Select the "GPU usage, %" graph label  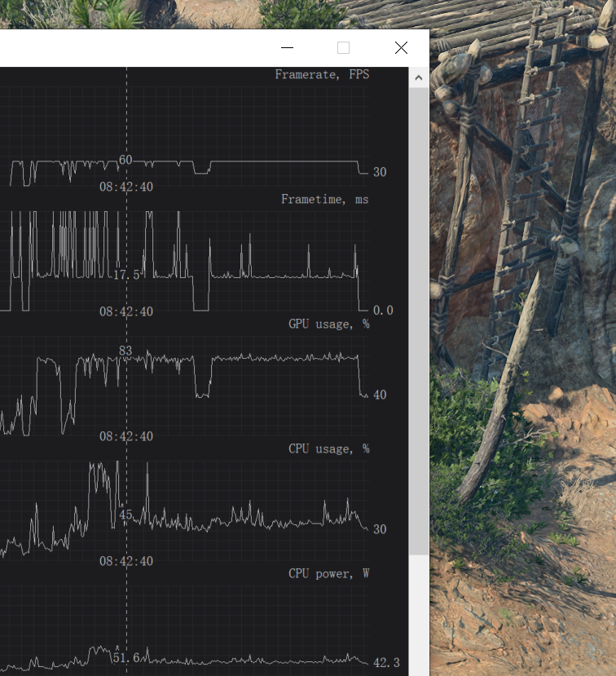[x=328, y=325]
